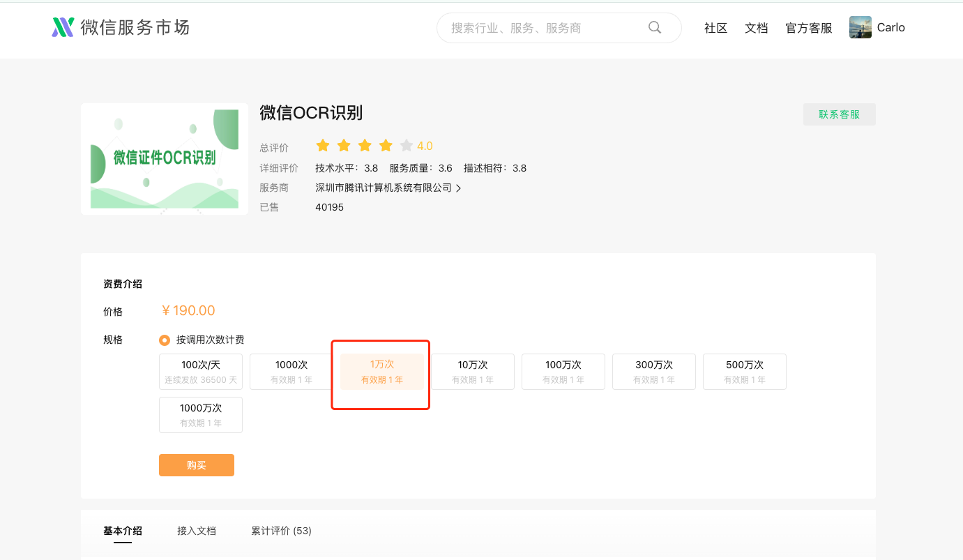Open provider details via the chevron arrow
This screenshot has height=560, width=963.
coord(458,188)
